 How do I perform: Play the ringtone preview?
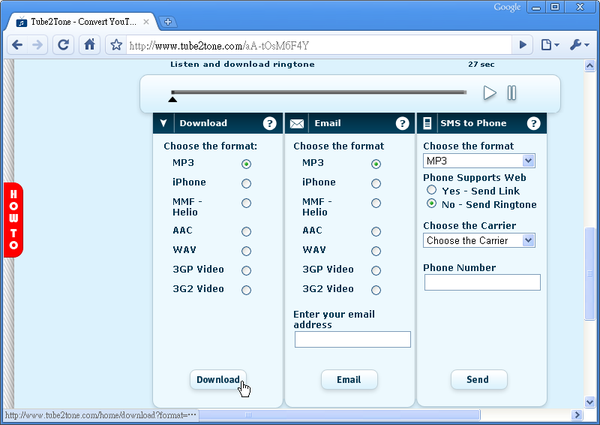[489, 93]
